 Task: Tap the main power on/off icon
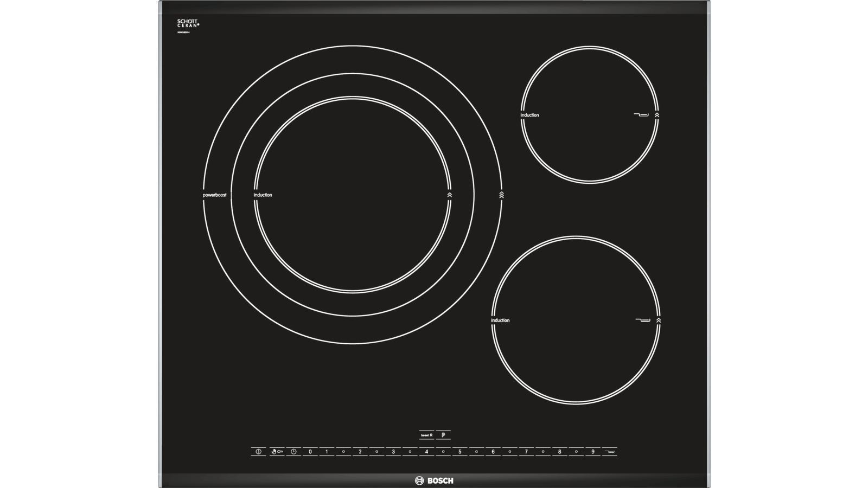click(x=258, y=451)
